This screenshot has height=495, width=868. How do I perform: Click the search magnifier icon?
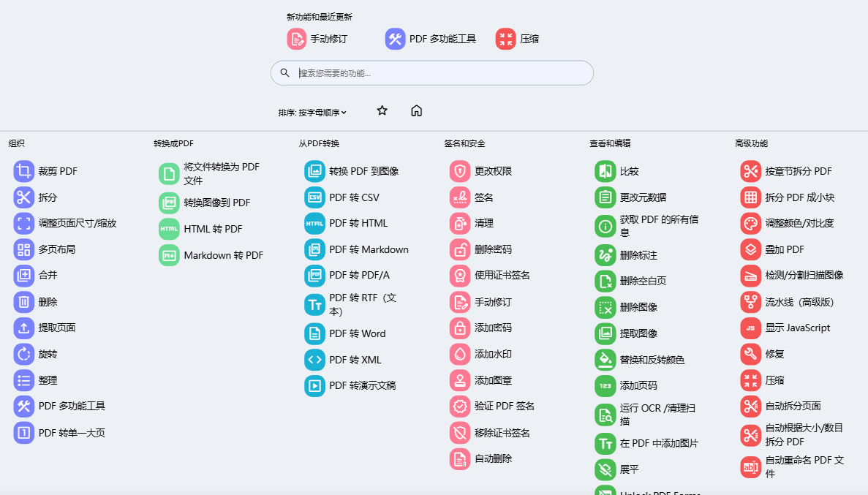pos(284,72)
